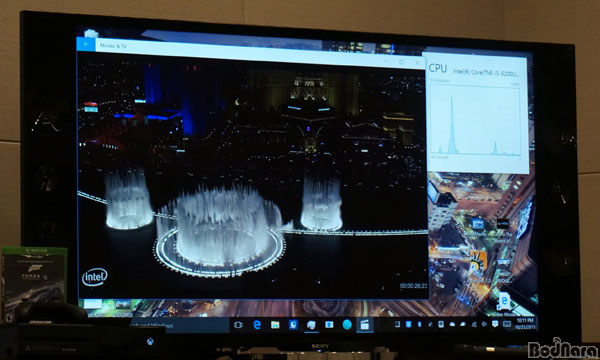This screenshot has height=360, width=600.
Task: Open the clock and date flyout
Action: click(525, 324)
